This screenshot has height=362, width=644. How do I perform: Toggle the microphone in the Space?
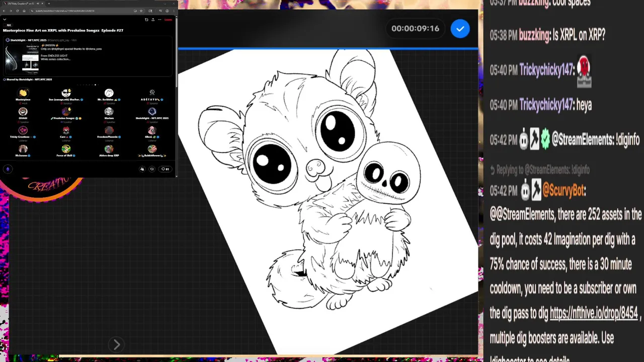click(8, 169)
